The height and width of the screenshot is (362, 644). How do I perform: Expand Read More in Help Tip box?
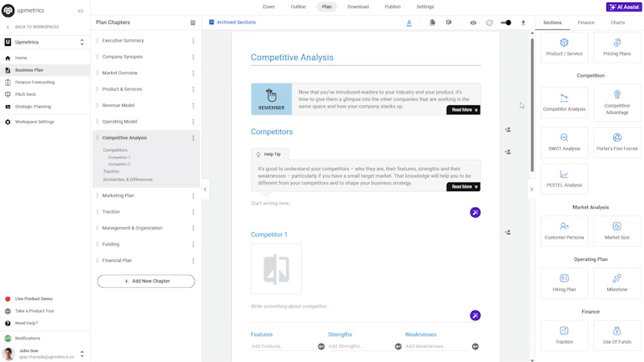click(x=463, y=187)
